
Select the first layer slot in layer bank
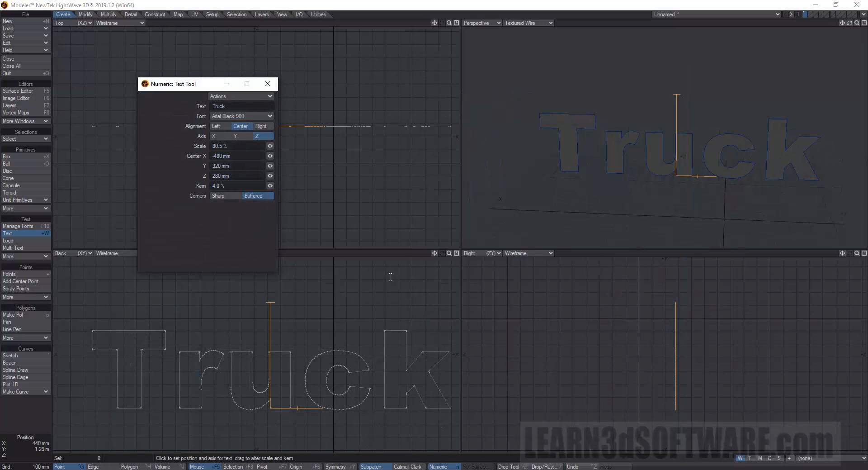[805, 14]
